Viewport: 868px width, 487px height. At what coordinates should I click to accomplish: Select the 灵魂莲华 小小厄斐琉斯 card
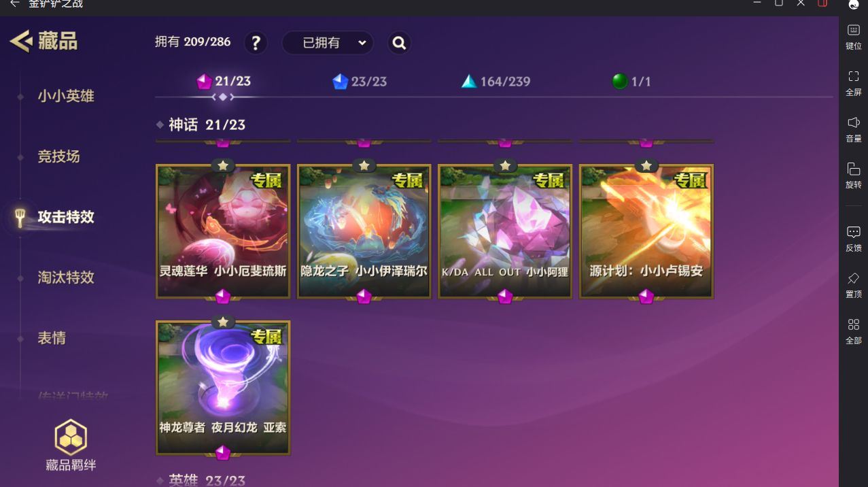(223, 231)
